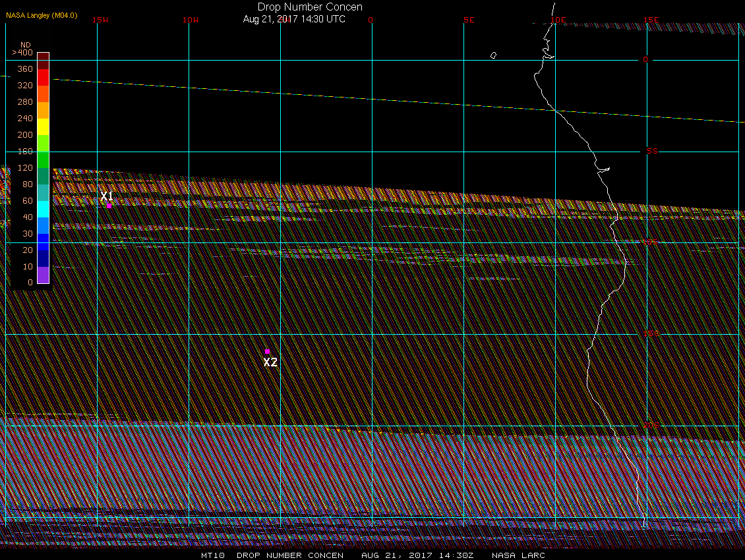Click the 10W longitude label
The width and height of the screenshot is (745, 560).
pos(191,20)
